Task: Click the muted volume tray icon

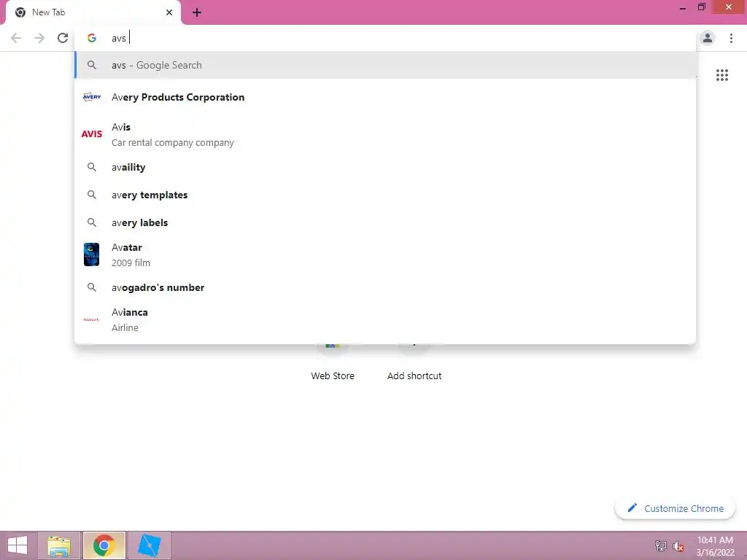Action: 678,546
